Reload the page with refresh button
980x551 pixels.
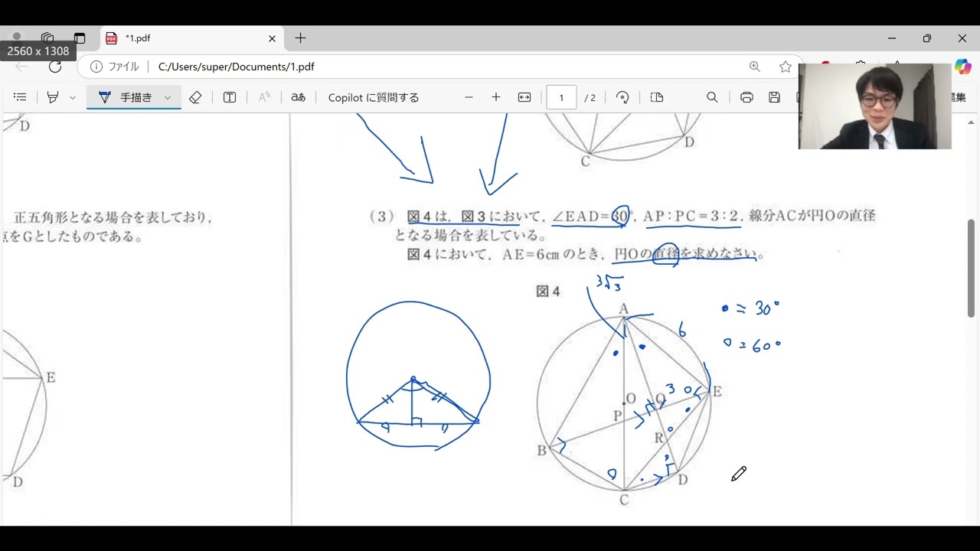55,67
